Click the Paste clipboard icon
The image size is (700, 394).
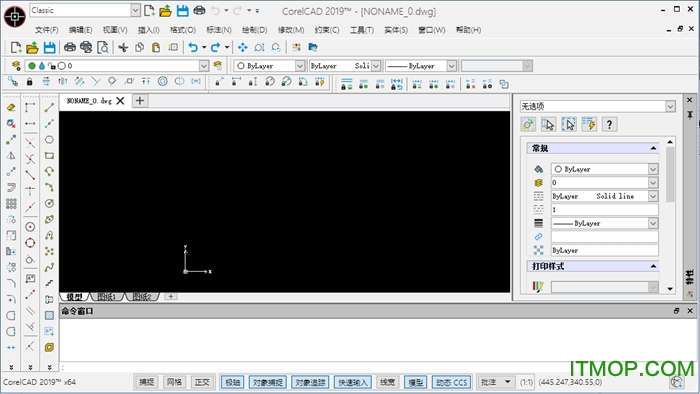[x=156, y=47]
